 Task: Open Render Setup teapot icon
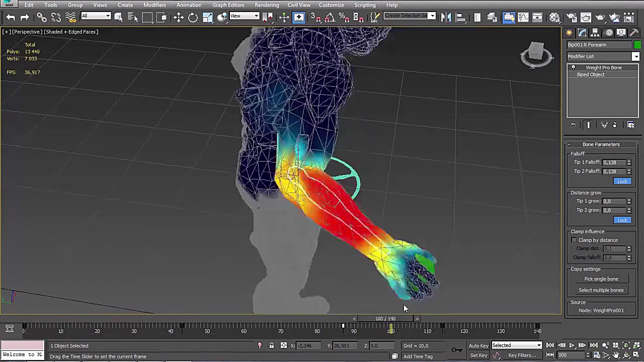click(x=572, y=18)
